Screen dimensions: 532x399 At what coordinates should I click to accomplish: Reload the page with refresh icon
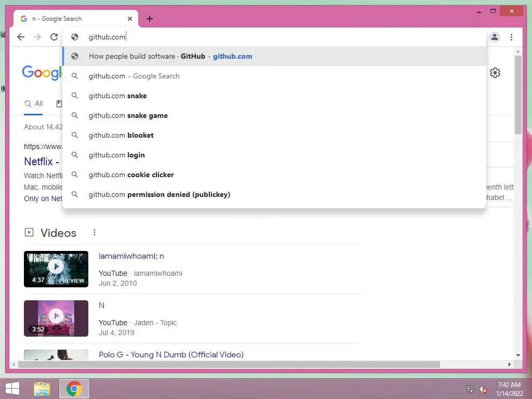pyautogui.click(x=54, y=37)
